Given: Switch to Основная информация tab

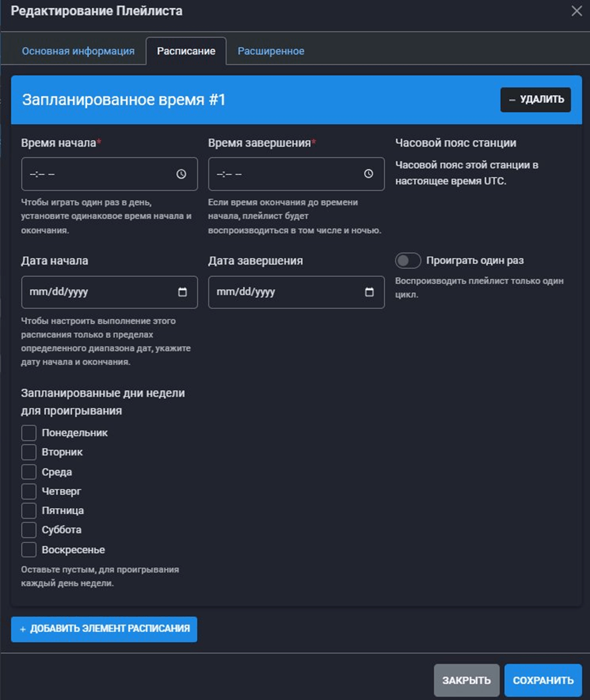Looking at the screenshot, I should point(78,51).
